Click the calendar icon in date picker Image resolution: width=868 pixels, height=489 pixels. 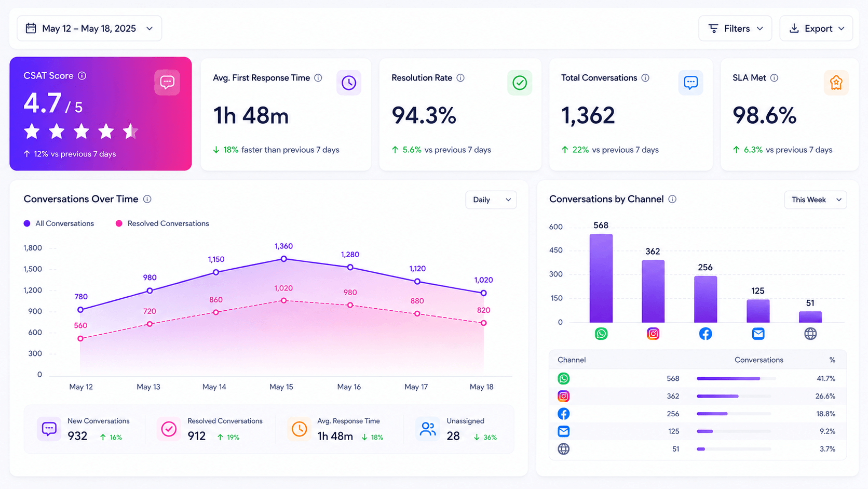tap(31, 28)
